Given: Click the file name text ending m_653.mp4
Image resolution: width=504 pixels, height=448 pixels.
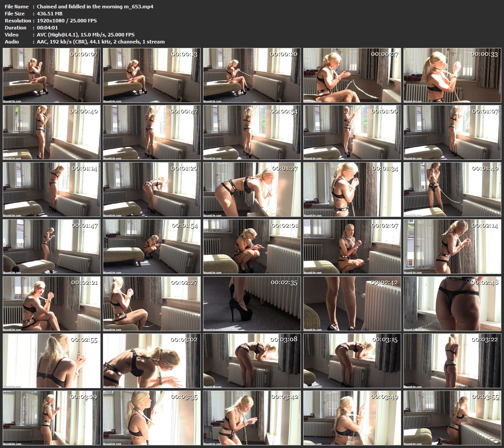Looking at the screenshot, I should (x=95, y=7).
